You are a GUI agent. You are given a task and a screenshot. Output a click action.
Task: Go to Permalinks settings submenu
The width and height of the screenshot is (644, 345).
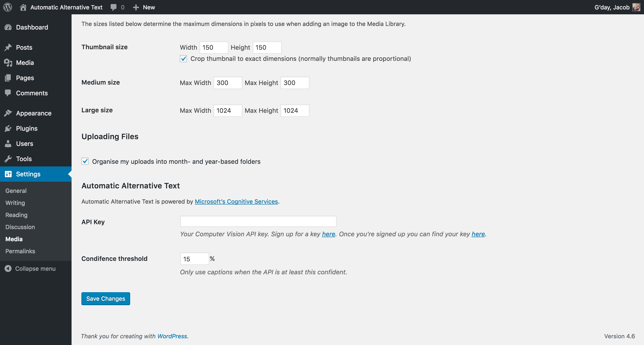coord(20,251)
